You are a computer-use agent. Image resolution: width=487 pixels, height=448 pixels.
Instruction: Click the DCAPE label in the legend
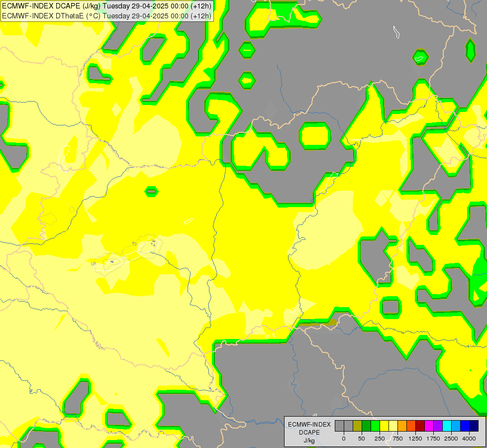(309, 433)
